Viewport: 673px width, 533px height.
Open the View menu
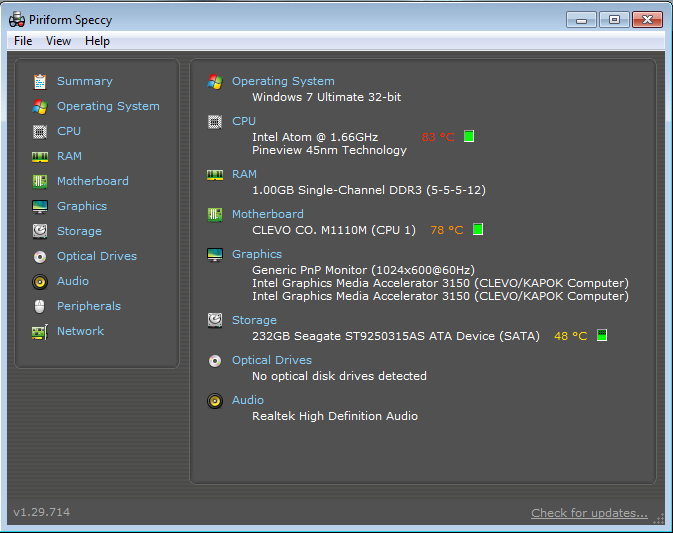click(x=58, y=41)
